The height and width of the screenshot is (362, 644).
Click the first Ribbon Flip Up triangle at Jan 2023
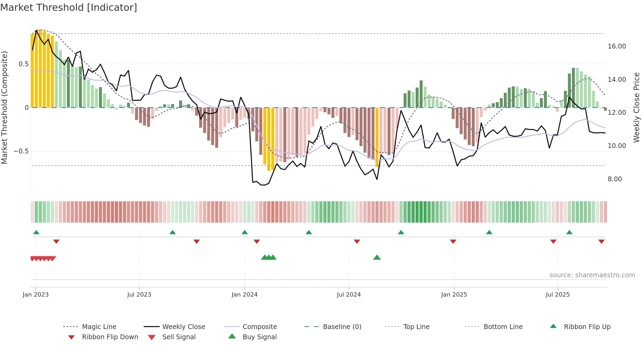(x=36, y=232)
